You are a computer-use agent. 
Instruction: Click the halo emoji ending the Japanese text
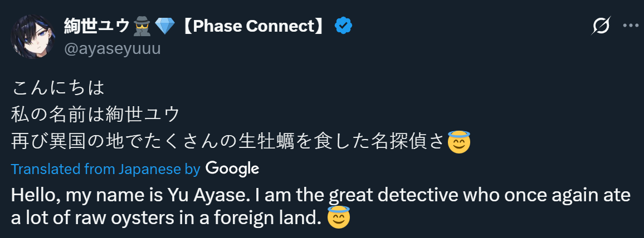pos(459,142)
